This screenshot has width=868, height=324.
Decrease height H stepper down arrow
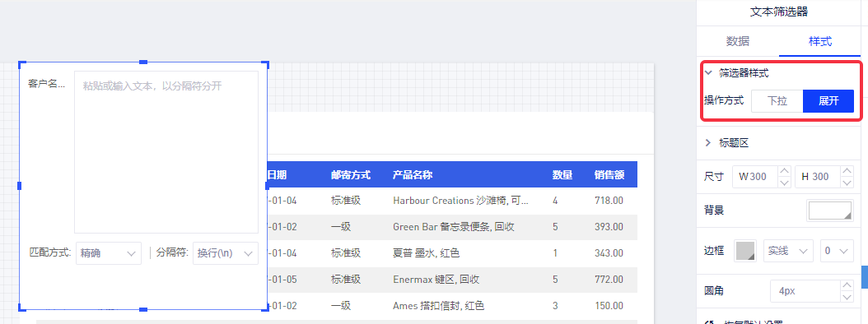coord(847,183)
